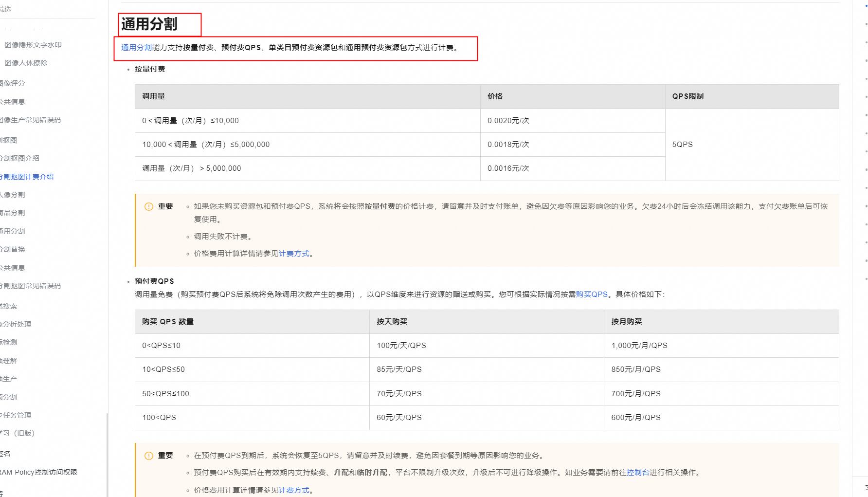
Task: Click the 按月购买 column header
Action: click(x=722, y=322)
